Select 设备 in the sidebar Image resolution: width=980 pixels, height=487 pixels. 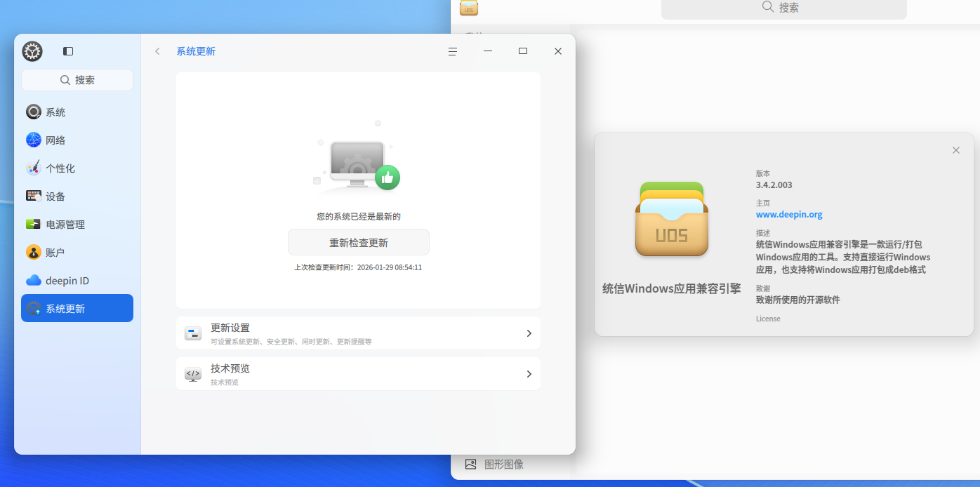coord(77,196)
